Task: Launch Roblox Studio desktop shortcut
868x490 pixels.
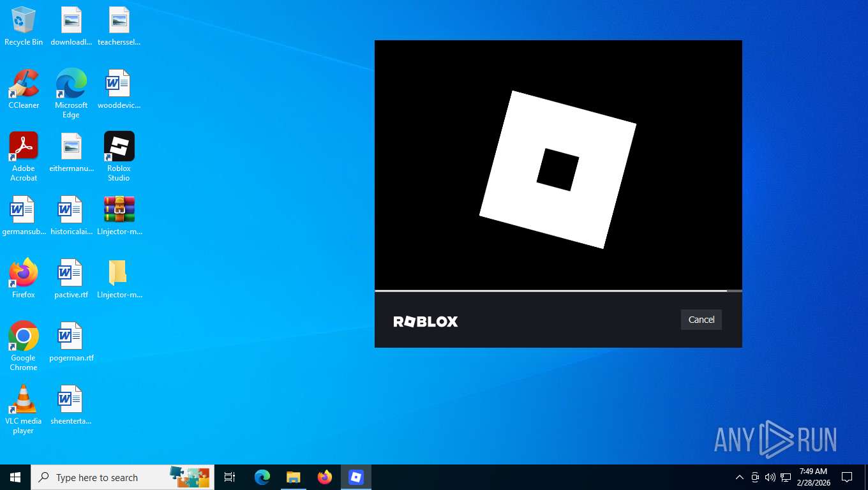Action: 119,157
